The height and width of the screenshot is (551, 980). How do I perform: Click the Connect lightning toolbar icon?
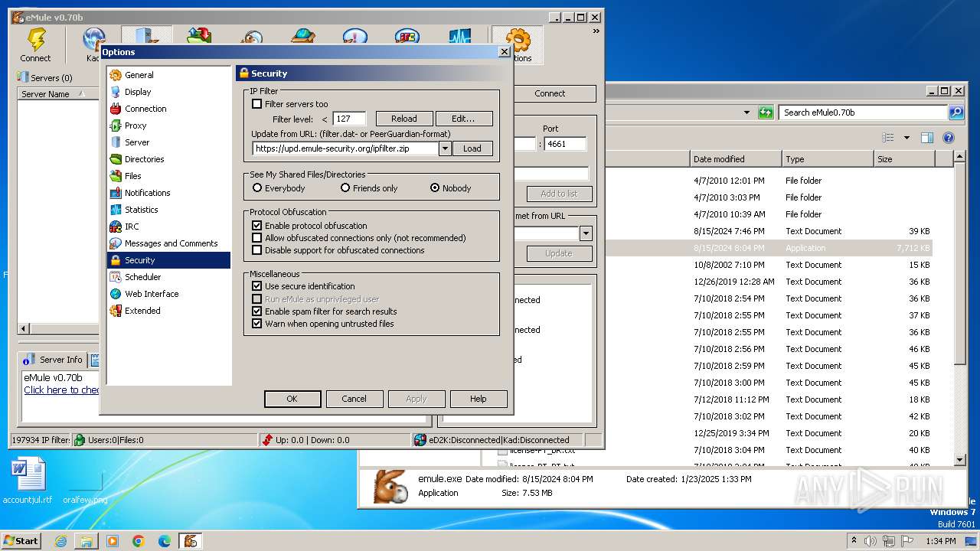[36, 45]
